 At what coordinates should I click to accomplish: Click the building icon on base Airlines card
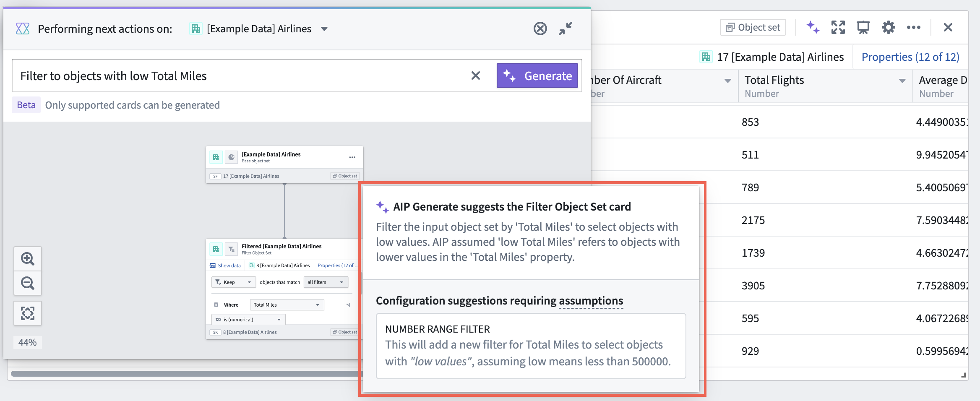[216, 157]
